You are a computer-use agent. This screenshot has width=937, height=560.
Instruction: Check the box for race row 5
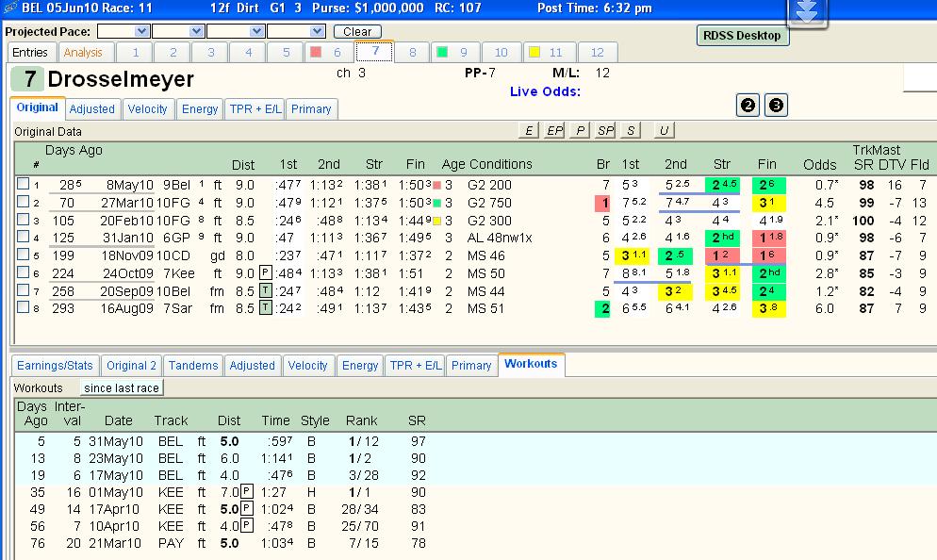pos(23,254)
